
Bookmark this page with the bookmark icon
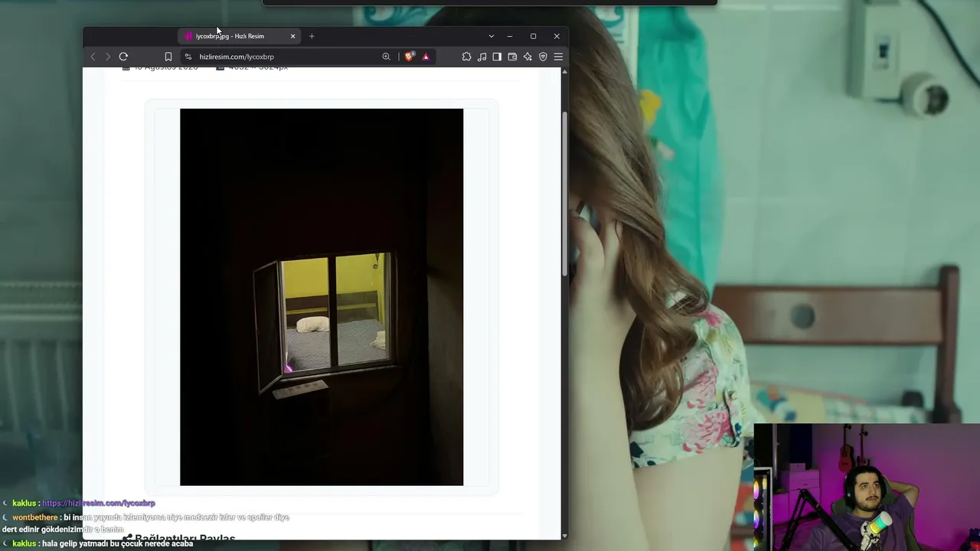pos(168,57)
